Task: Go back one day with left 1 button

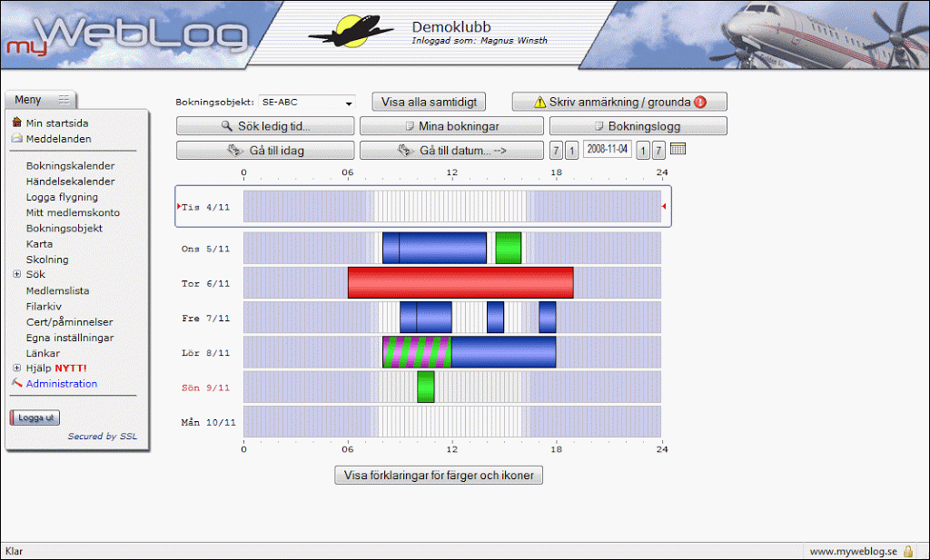Action: click(x=572, y=151)
